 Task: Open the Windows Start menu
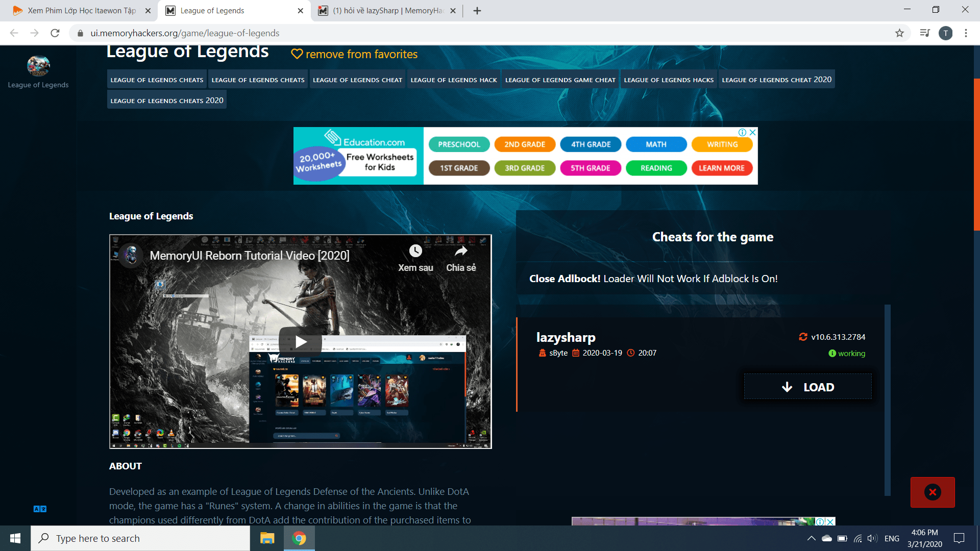[15, 538]
